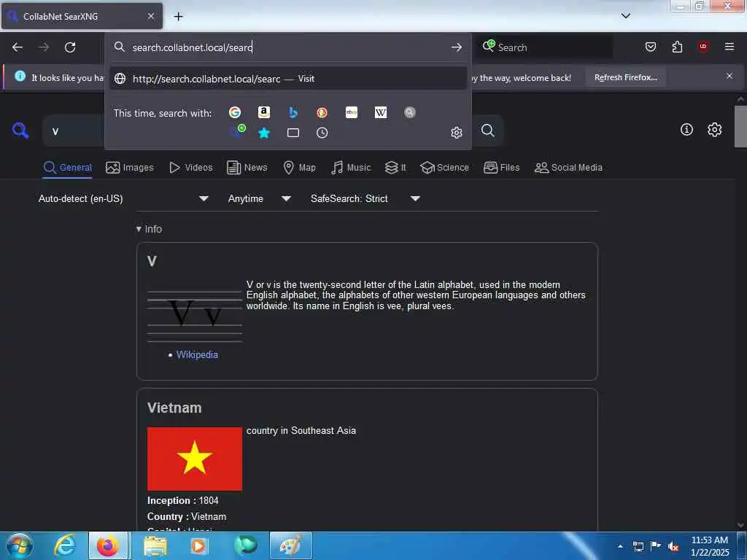Open search settings gear in URL dropdown
Screen dimensions: 747x560
point(457,133)
